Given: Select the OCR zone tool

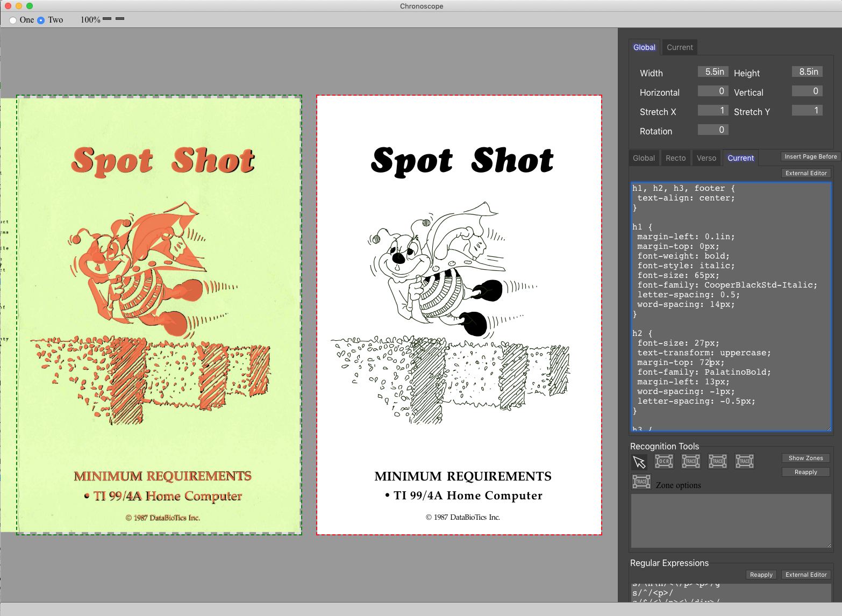Looking at the screenshot, I should (664, 461).
